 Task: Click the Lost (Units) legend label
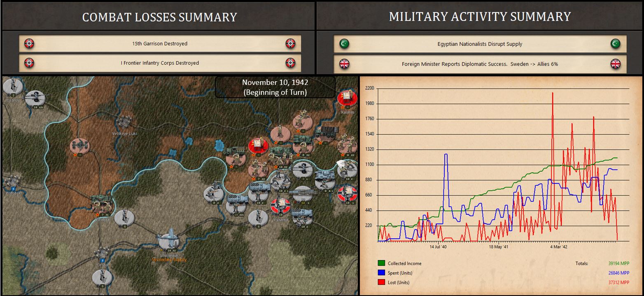(399, 282)
